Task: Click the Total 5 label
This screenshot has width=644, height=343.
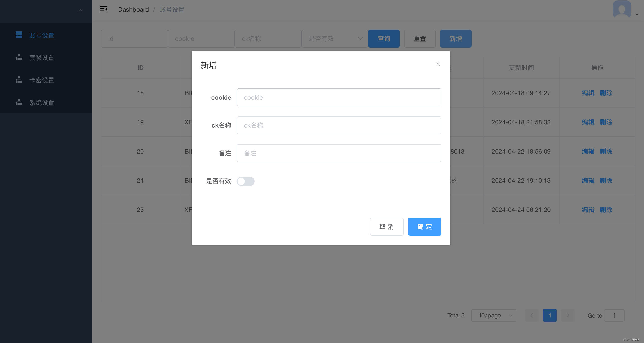Action: pos(456,315)
